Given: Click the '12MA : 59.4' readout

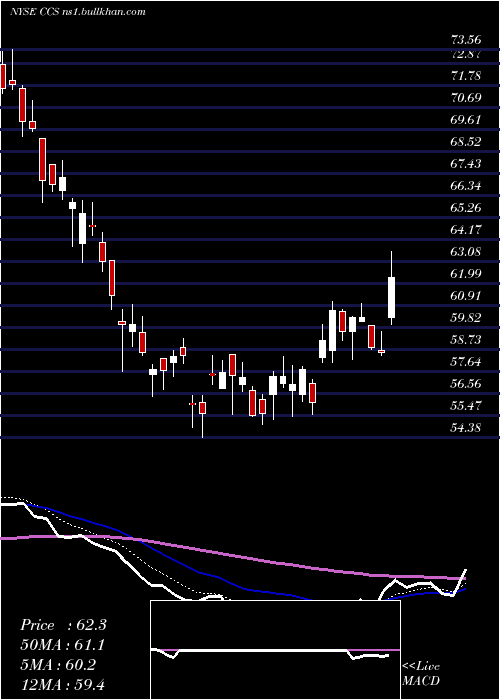Looking at the screenshot, I should click(x=63, y=685).
